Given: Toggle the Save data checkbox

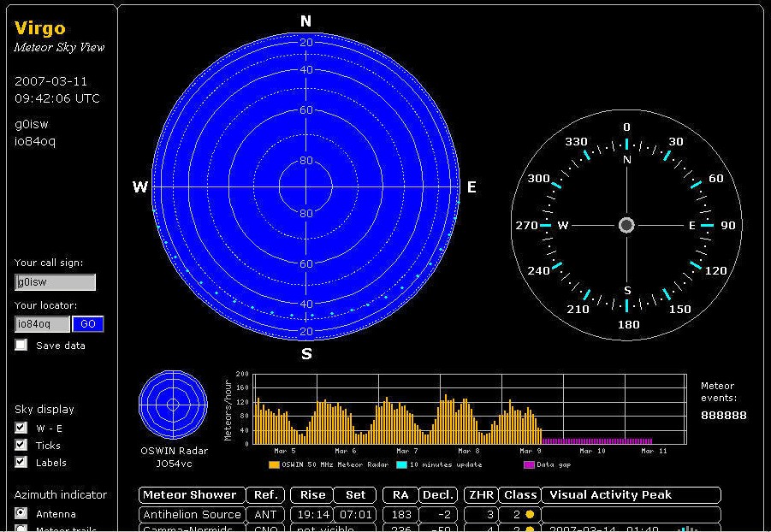Looking at the screenshot, I should click(x=21, y=345).
